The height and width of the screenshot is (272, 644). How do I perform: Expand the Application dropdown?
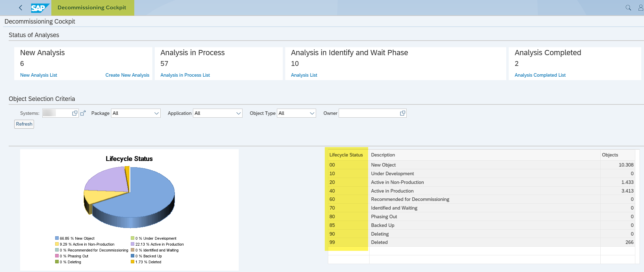pyautogui.click(x=238, y=113)
